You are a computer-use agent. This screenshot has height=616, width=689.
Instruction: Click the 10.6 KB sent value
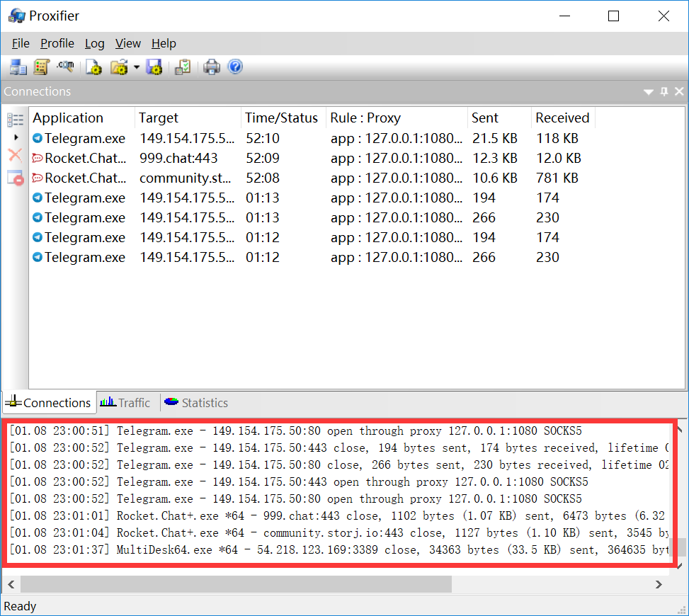click(x=495, y=178)
